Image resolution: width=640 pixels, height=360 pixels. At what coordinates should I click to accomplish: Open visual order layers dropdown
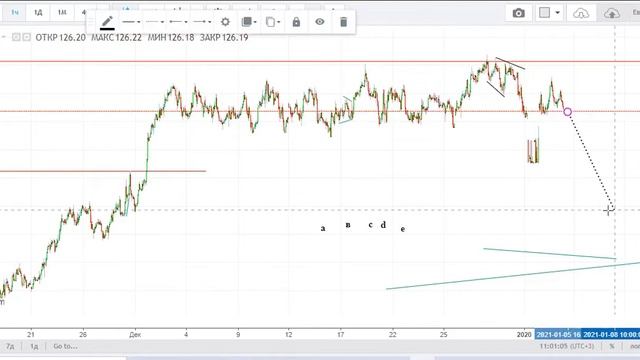coord(249,22)
